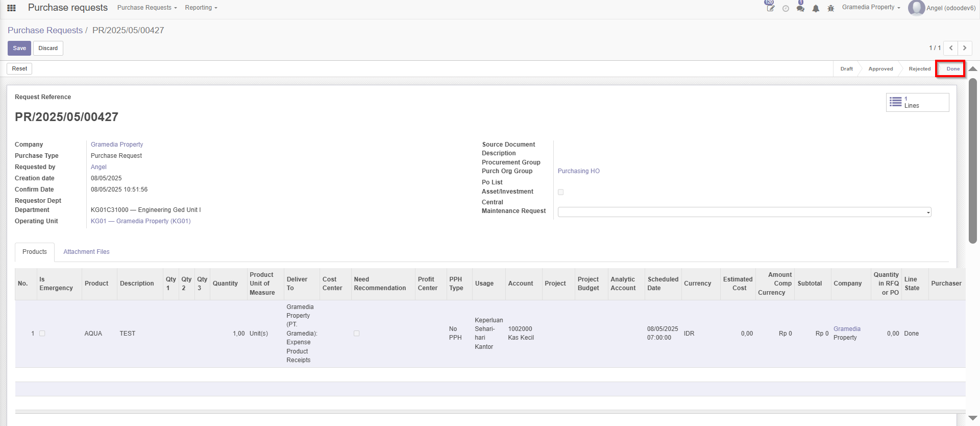The width and height of the screenshot is (980, 426).
Task: Open the 1 Lines stat button
Action: [917, 102]
